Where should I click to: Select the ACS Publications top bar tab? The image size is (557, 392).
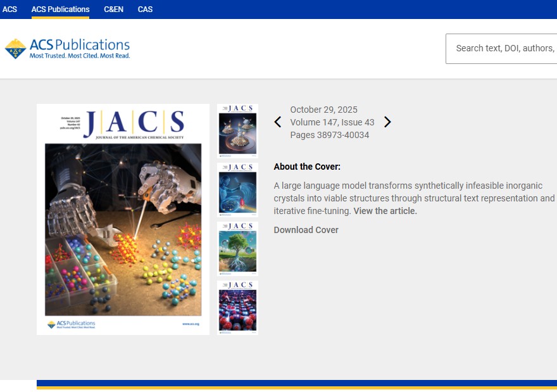(x=60, y=9)
